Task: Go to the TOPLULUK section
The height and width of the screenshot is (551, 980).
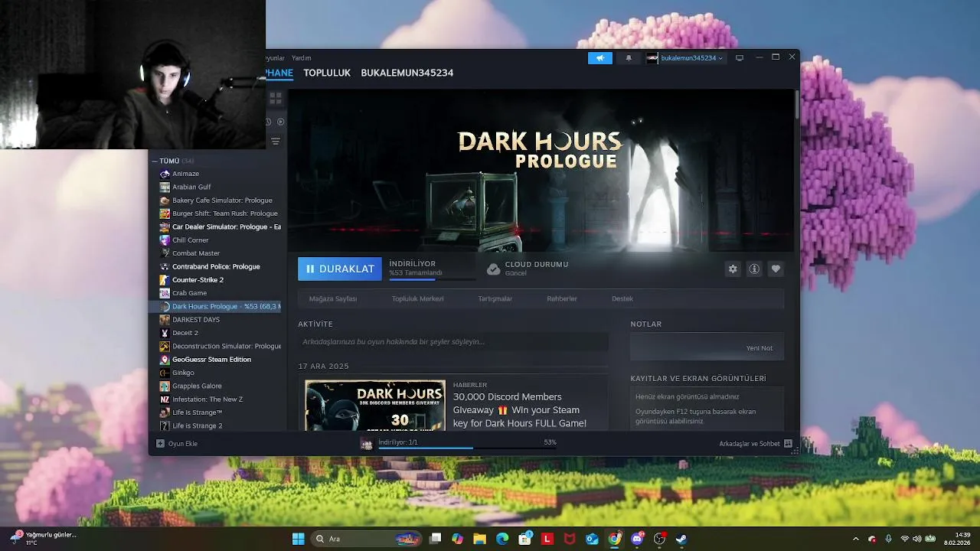Action: tap(327, 73)
